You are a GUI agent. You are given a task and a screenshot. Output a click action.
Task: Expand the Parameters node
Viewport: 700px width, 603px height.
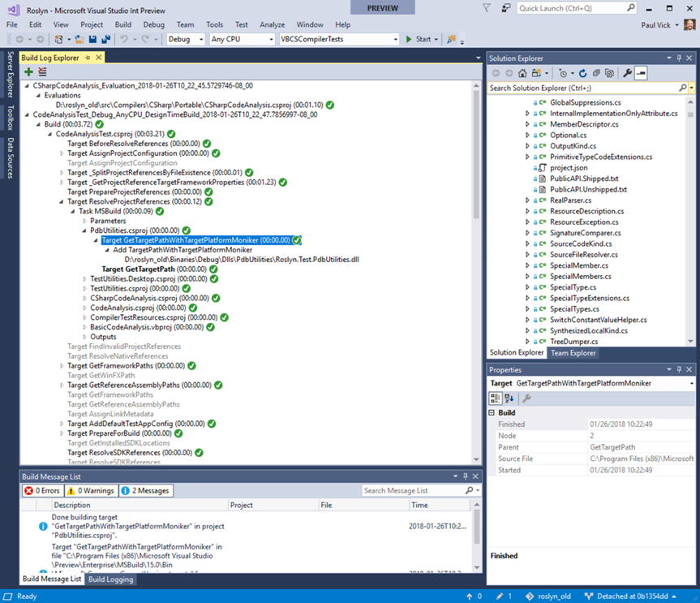pyautogui.click(x=85, y=221)
